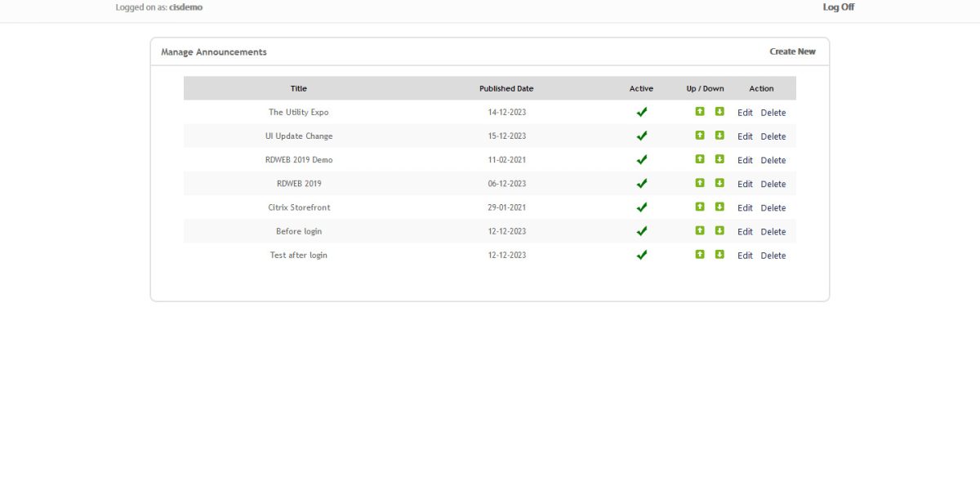The width and height of the screenshot is (980, 490).
Task: Move "Citrix Storefront" up in the list
Action: tap(700, 207)
